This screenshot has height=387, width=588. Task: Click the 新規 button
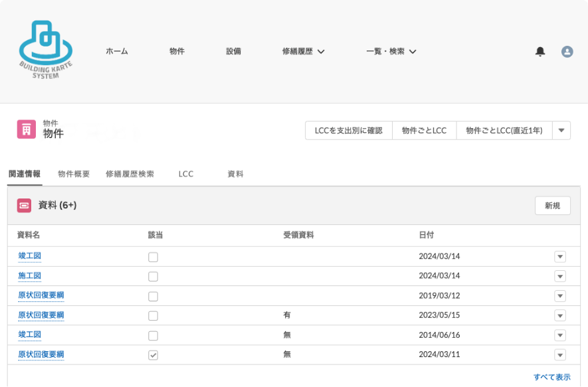click(552, 206)
